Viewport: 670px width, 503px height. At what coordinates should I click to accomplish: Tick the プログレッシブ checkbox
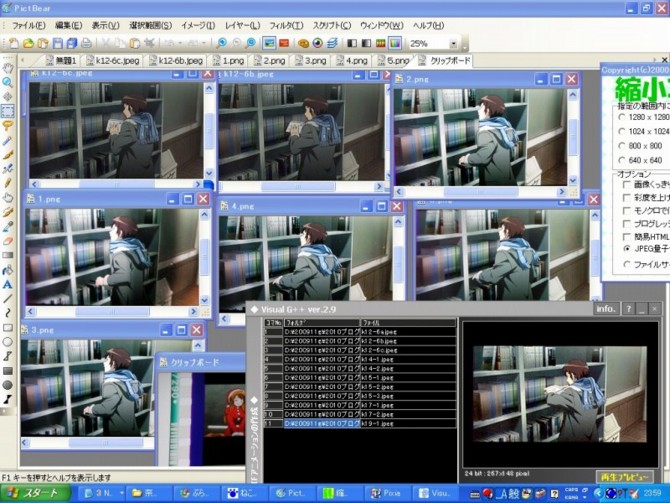[x=626, y=224]
